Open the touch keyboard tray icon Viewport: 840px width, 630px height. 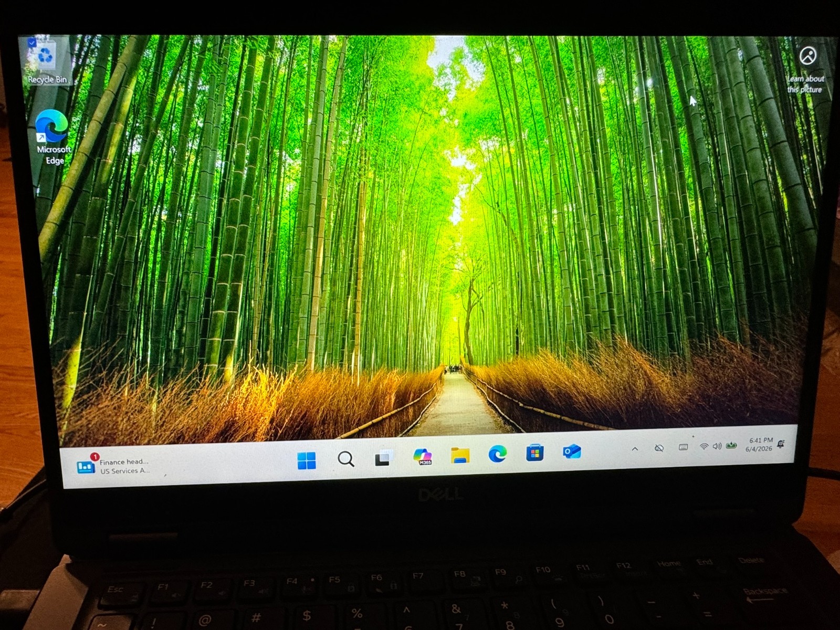[x=683, y=447]
